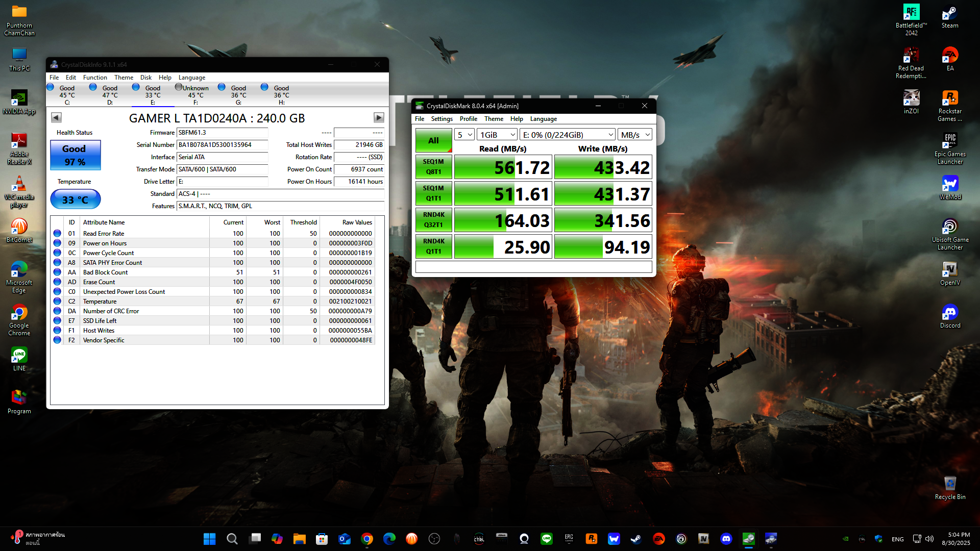Expand the test count dropdown showing 5

[464, 135]
